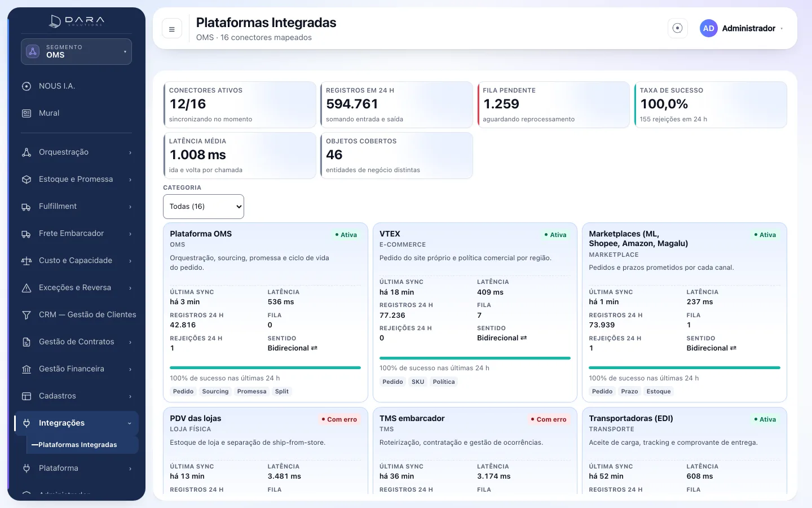812x508 pixels.
Task: Click the Frete Embarcador truck icon
Action: click(27, 234)
